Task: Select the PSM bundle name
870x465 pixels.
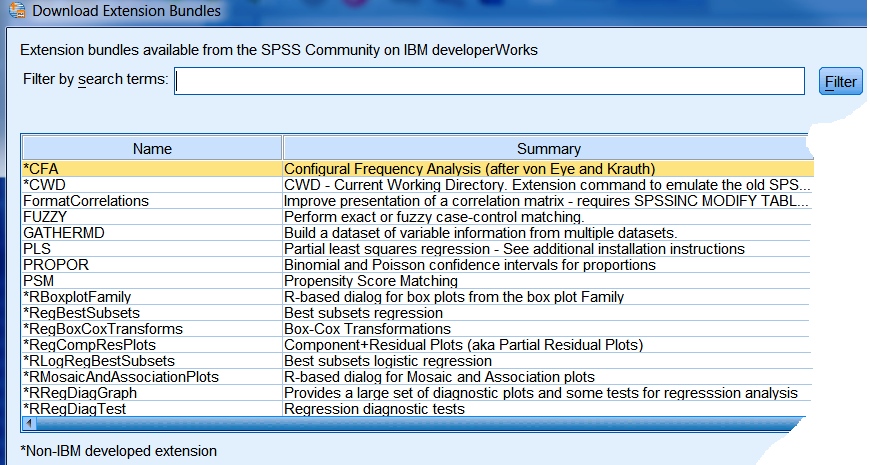Action: click(39, 281)
